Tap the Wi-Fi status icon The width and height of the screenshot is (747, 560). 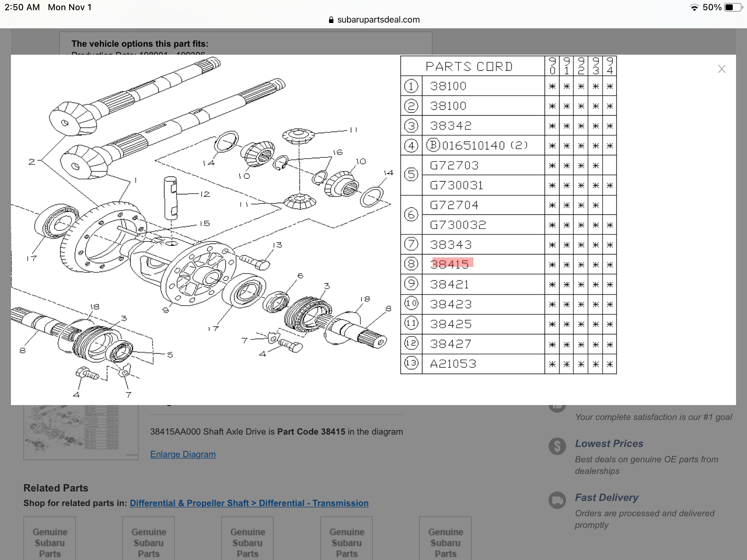point(694,8)
